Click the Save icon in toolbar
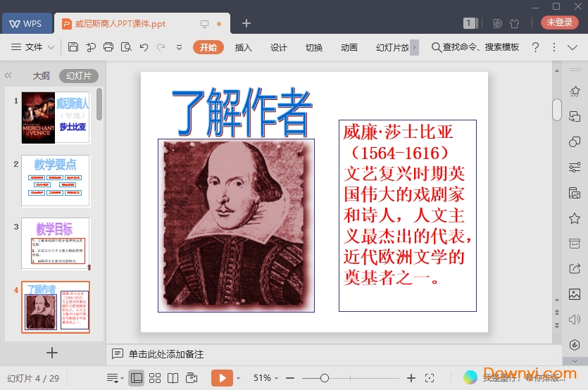This screenshot has height=390, width=588. (73, 47)
